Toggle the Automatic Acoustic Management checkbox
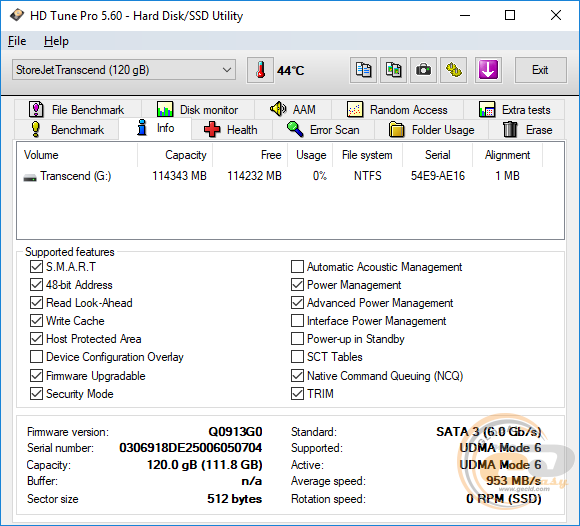The width and height of the screenshot is (580, 526). 297,267
